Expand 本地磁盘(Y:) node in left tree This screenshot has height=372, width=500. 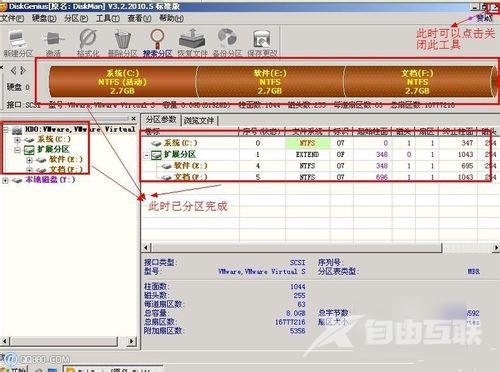(5, 181)
